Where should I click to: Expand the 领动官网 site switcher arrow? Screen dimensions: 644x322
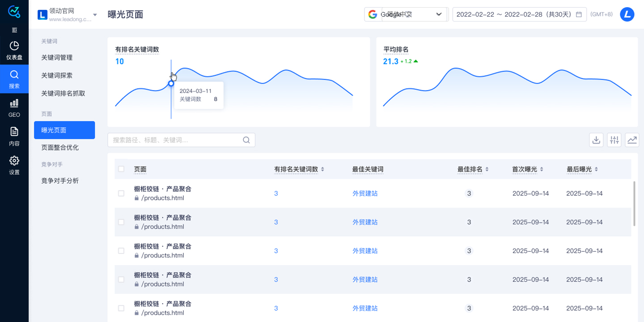pyautogui.click(x=95, y=15)
